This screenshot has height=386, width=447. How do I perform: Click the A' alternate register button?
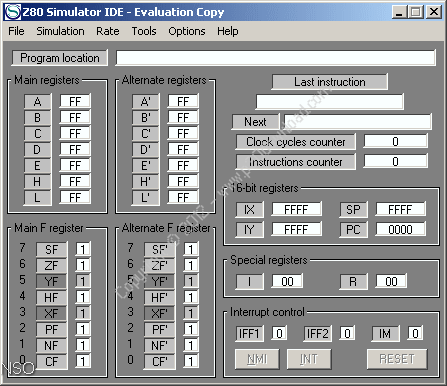pyautogui.click(x=146, y=102)
